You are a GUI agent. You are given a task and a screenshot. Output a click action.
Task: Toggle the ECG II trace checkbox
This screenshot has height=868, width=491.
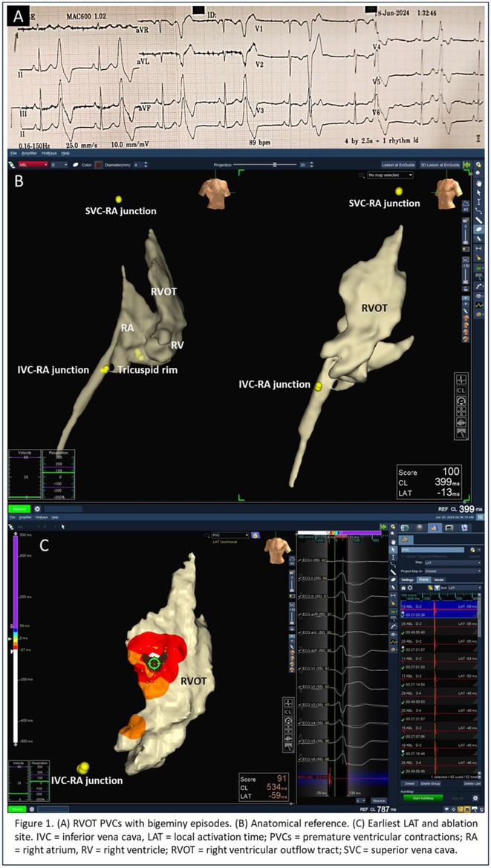pyautogui.click(x=301, y=578)
